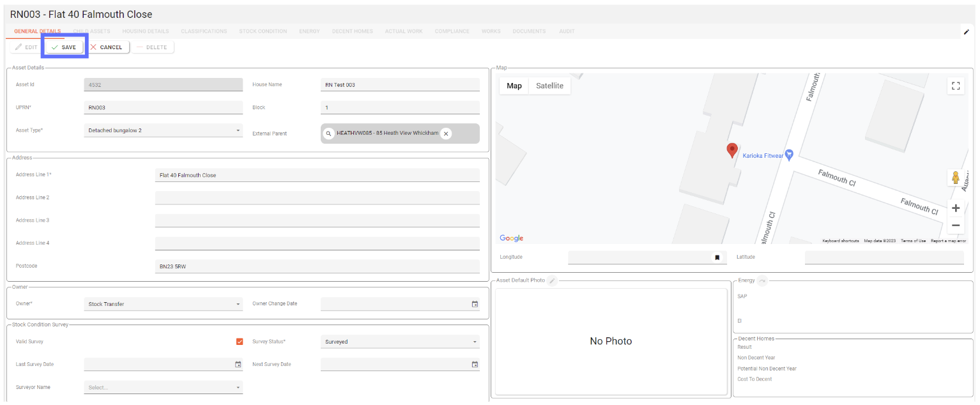Open Owner Change Date calendar picker

pos(475,304)
